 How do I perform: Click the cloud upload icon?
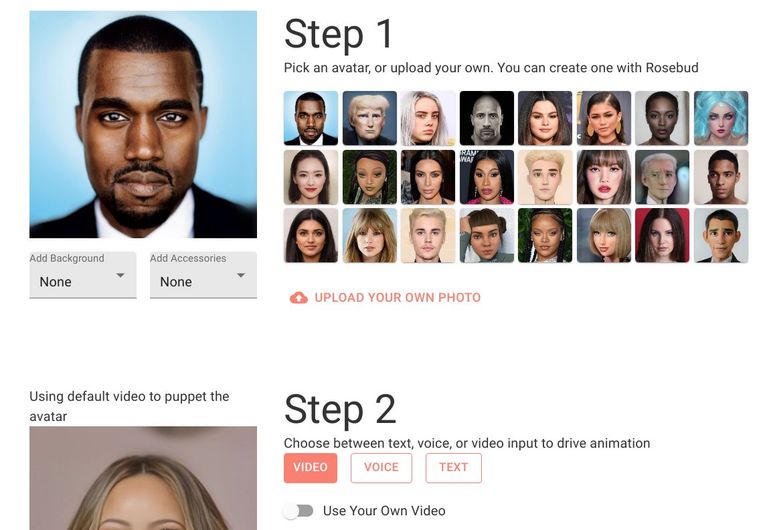[298, 298]
